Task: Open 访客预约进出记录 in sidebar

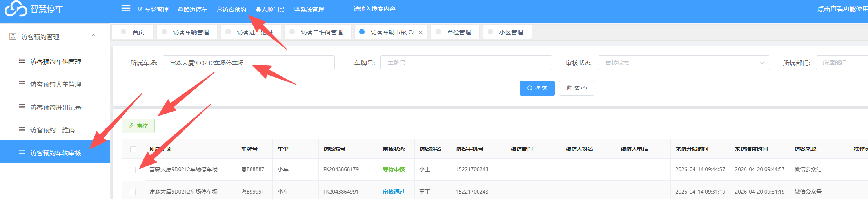Action: [x=56, y=107]
